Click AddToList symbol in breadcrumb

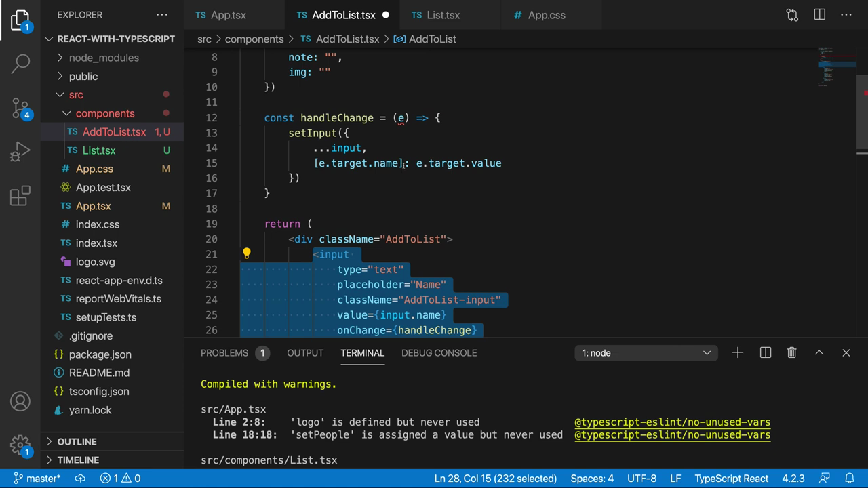click(x=425, y=39)
